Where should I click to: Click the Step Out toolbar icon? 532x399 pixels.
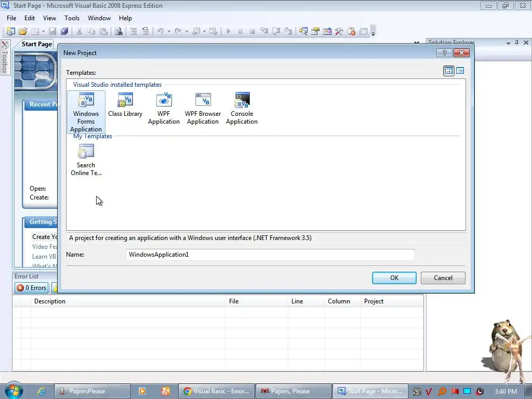tap(288, 31)
